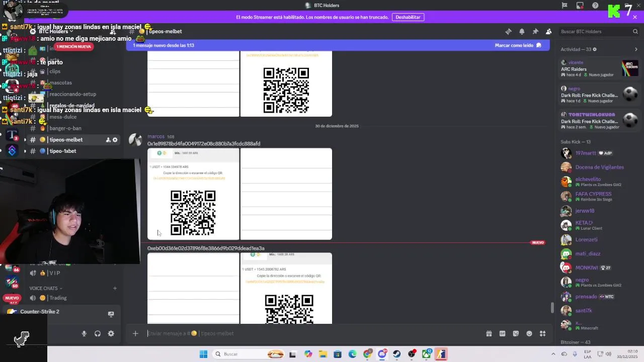Open the apps launcher icon in message bar
The image size is (644, 362).
pos(543,333)
